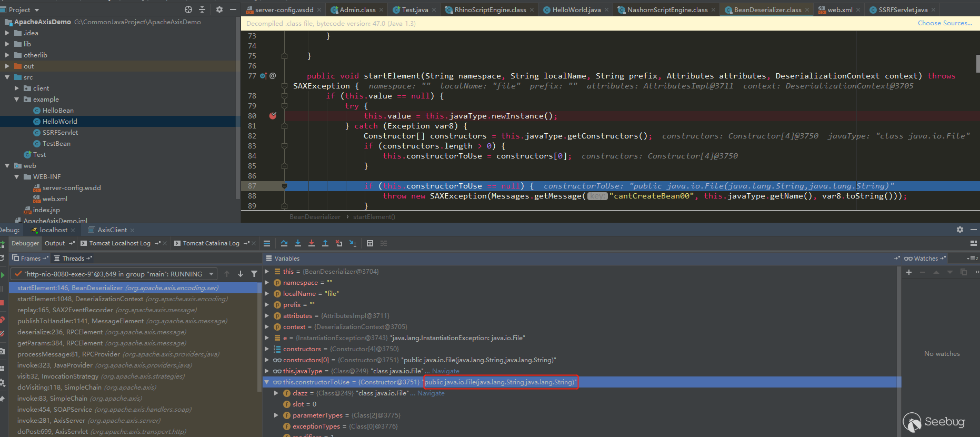The height and width of the screenshot is (437, 980).
Task: Click the filter frames funnel icon
Action: pyautogui.click(x=254, y=274)
